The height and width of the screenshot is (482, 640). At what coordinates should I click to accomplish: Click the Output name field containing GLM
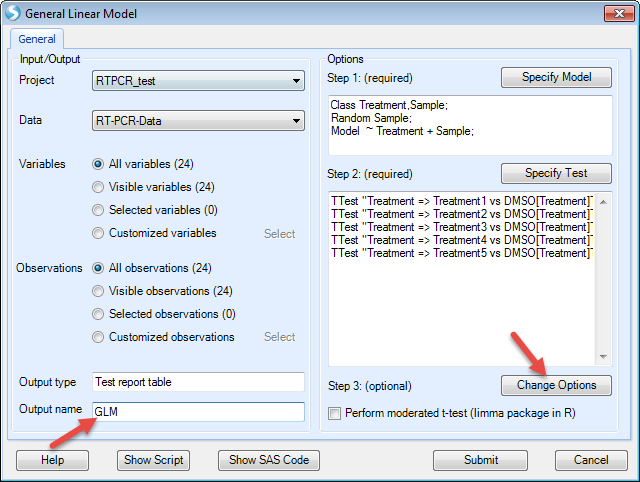tap(198, 411)
